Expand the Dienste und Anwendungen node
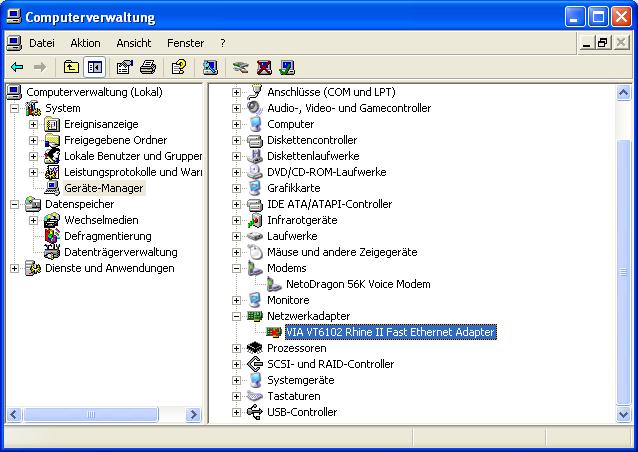 click(x=14, y=268)
